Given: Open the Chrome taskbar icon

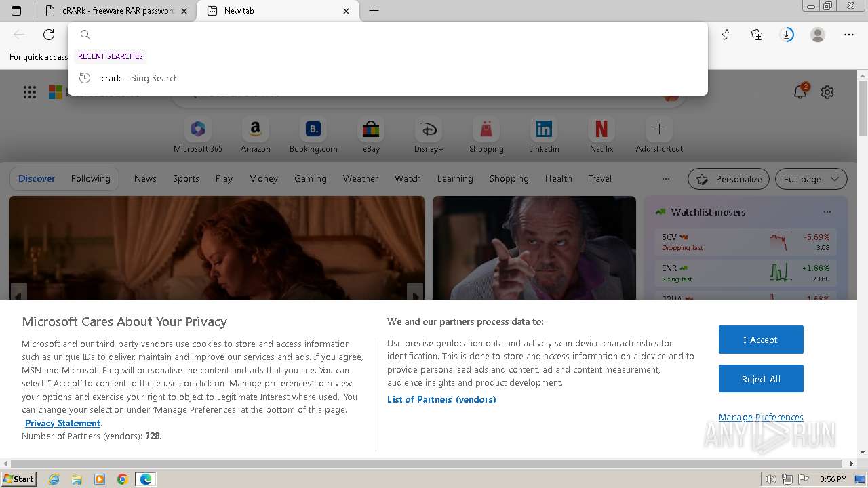Looking at the screenshot, I should point(123,479).
